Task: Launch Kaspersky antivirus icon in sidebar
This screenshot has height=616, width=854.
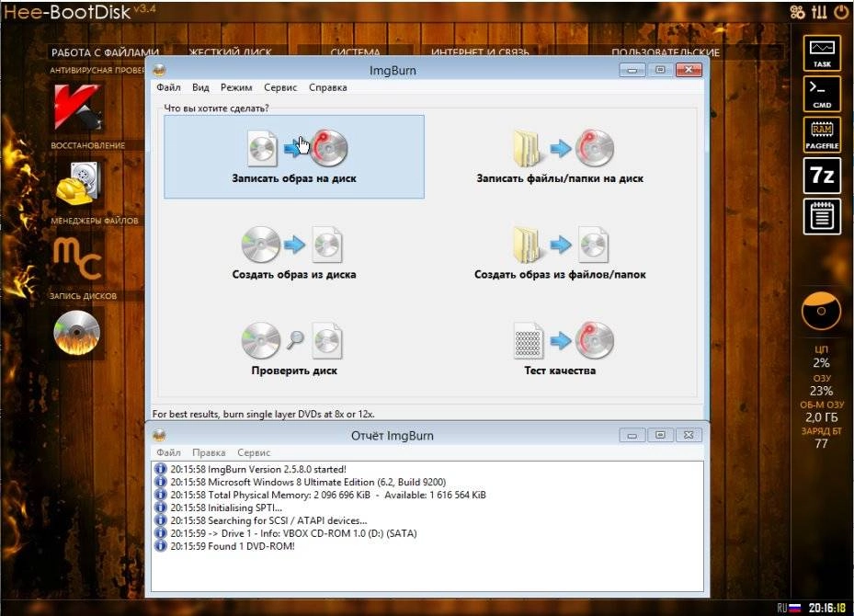Action: (78, 108)
